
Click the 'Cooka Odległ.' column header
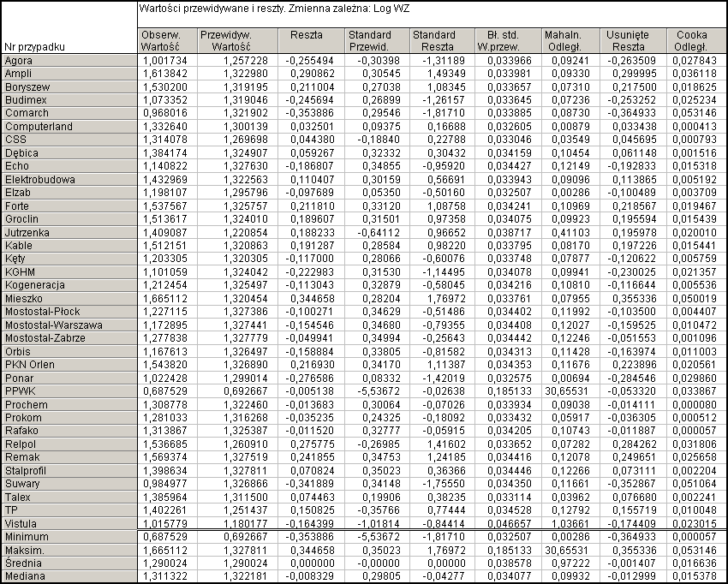(696, 41)
